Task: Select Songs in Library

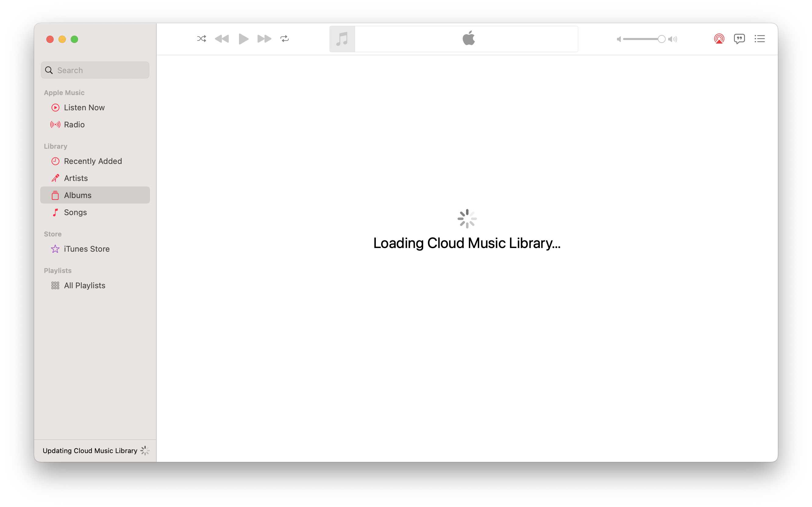Action: click(x=95, y=212)
